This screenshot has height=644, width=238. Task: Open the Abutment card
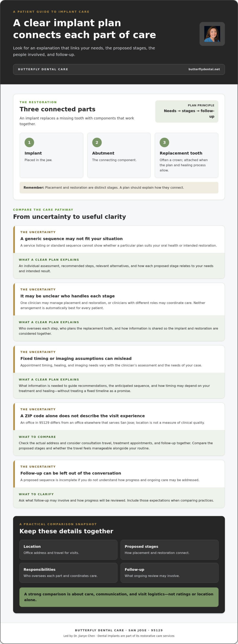click(x=119, y=155)
